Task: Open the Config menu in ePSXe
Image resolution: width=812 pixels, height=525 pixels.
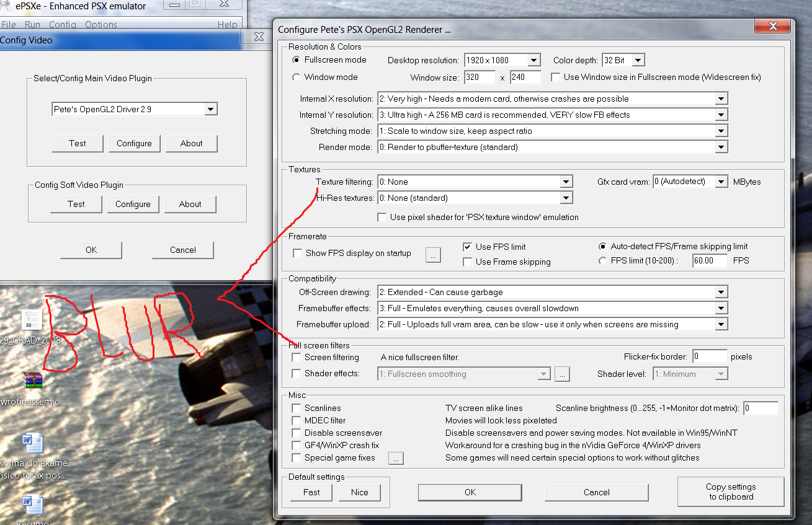Action: tap(62, 25)
